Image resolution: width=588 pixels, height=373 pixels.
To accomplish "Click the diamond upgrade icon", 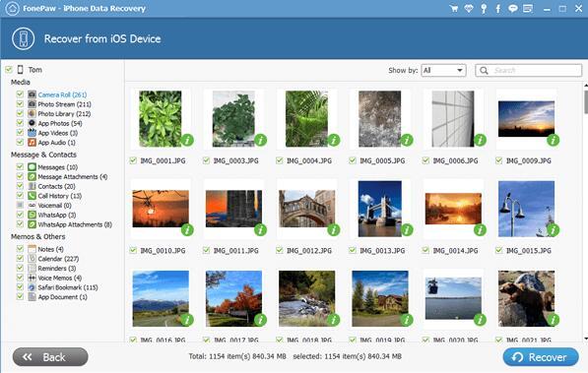I will [469, 8].
